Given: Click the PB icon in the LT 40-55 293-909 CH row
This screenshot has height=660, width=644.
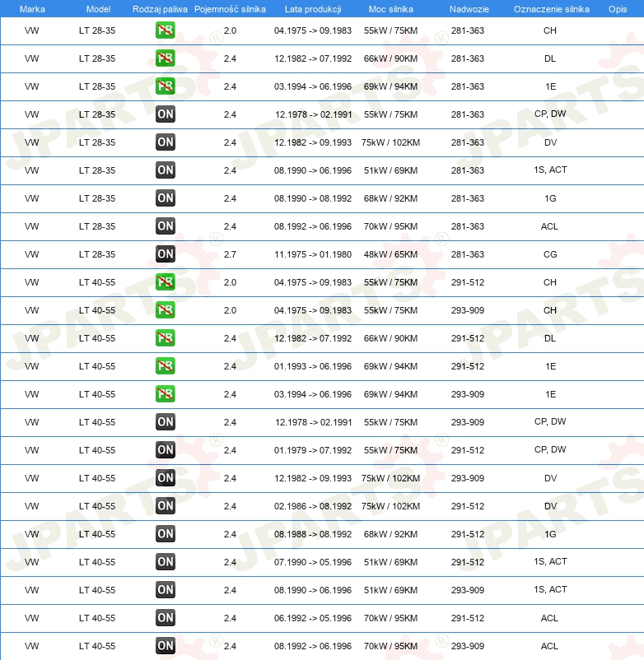Looking at the screenshot, I should pyautogui.click(x=165, y=310).
